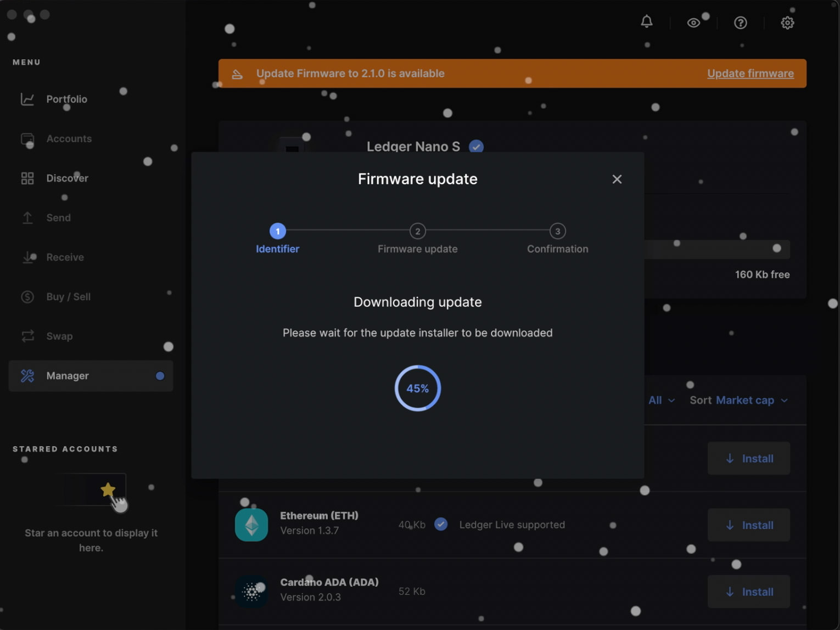Click the Buy / Sell dollar icon
The height and width of the screenshot is (630, 840).
[27, 297]
